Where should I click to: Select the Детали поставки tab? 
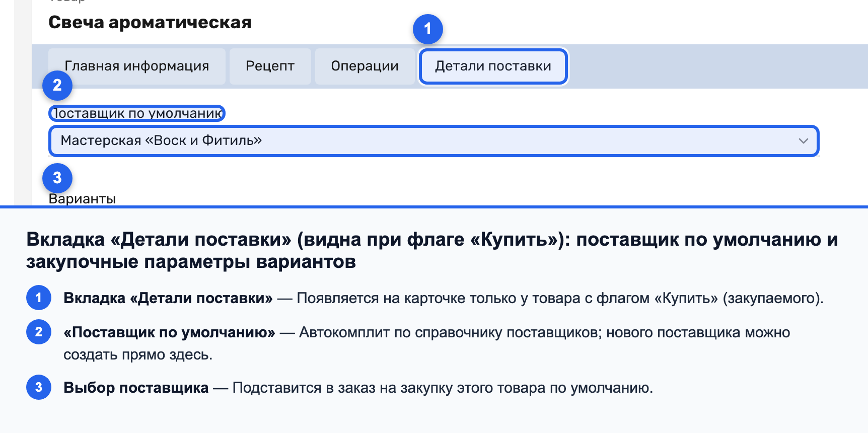pos(493,66)
